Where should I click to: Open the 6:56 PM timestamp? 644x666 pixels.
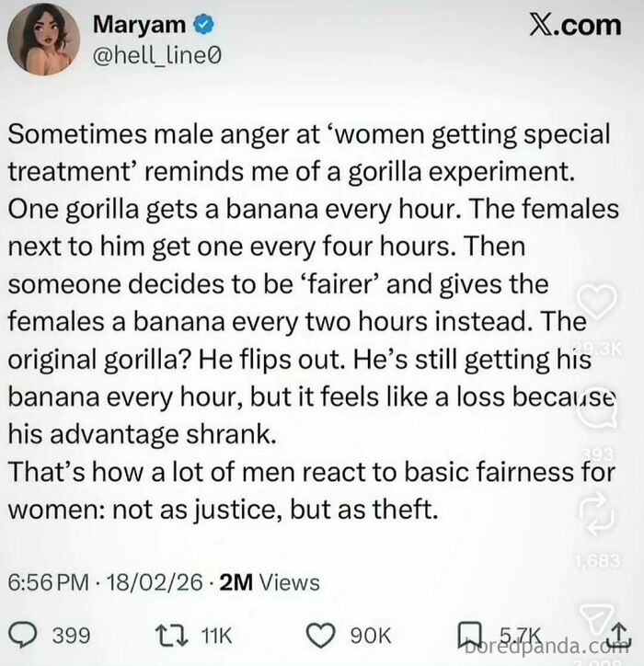(x=48, y=582)
